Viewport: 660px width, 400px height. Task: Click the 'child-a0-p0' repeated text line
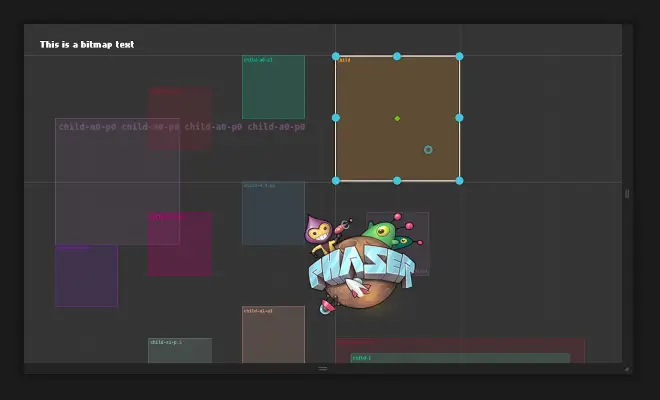coord(182,127)
